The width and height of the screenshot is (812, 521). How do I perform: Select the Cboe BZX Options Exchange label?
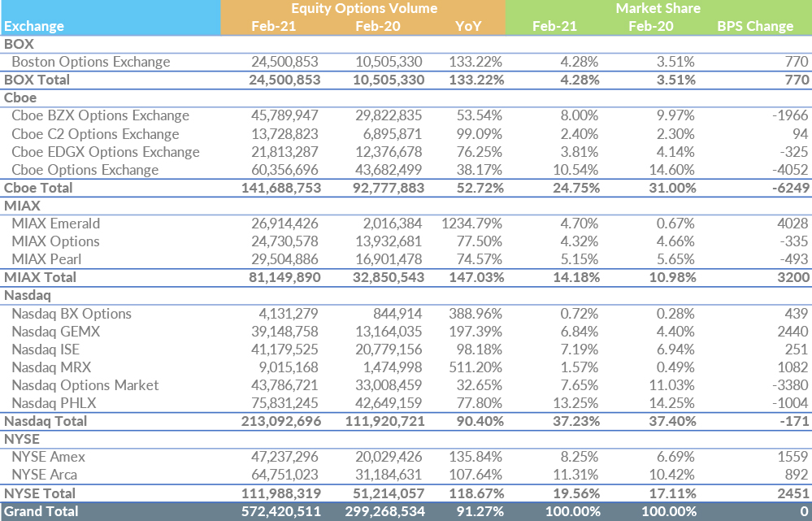pos(101,115)
